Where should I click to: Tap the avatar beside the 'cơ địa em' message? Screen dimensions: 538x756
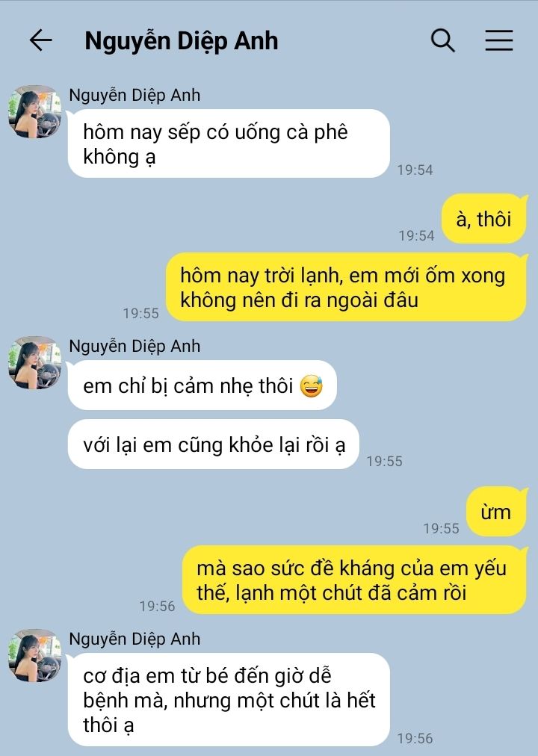pos(34,655)
